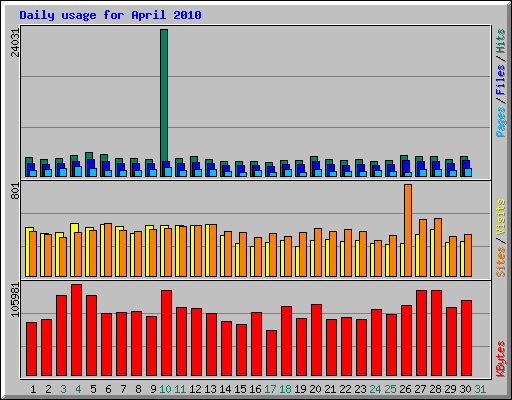
Task: Click the red KBytes bar for day 20
Action: click(316, 340)
